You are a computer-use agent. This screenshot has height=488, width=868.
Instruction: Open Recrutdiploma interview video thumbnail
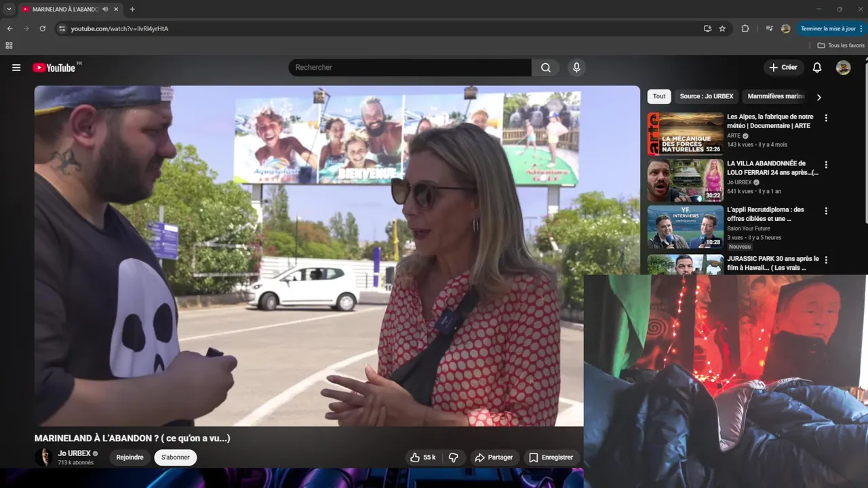click(686, 228)
